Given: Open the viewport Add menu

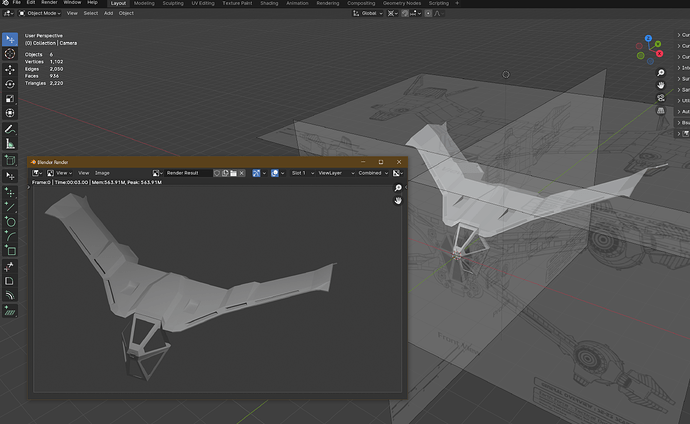Looking at the screenshot, I should [108, 14].
